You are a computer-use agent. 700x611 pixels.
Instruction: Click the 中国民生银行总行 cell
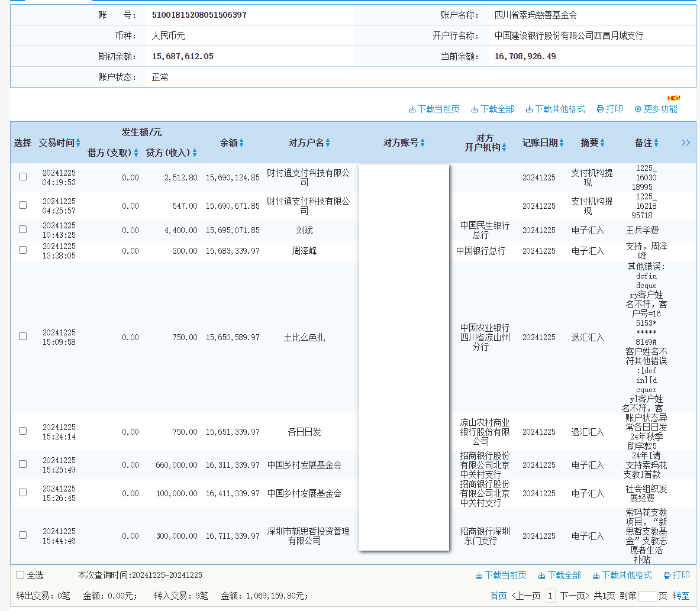[x=485, y=230]
